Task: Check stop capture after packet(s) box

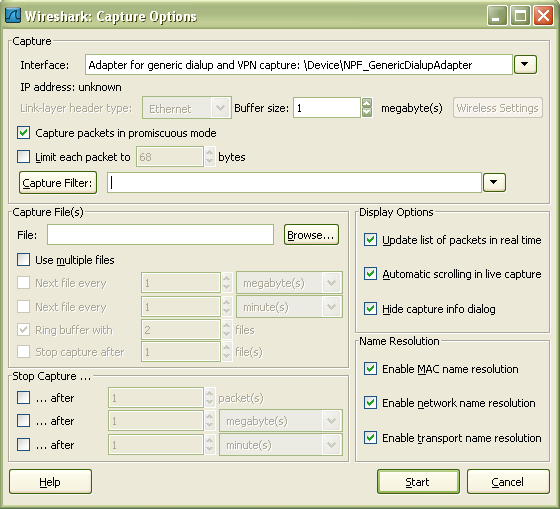Action: (x=24, y=398)
